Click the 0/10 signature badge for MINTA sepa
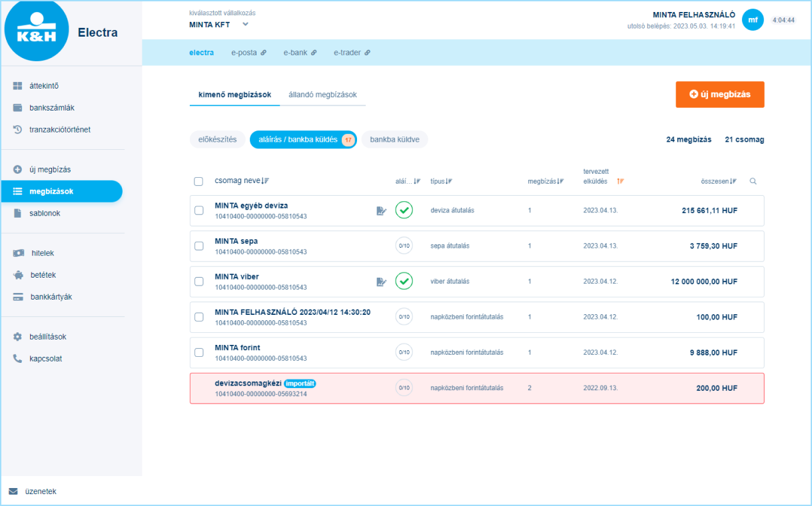Viewport: 812px width, 506px height. tap(404, 246)
